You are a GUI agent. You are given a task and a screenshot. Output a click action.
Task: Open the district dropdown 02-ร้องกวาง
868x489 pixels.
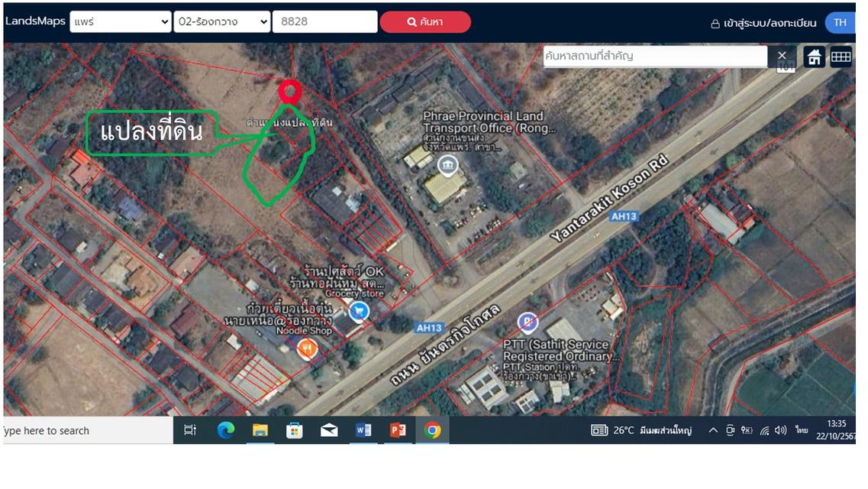click(220, 21)
